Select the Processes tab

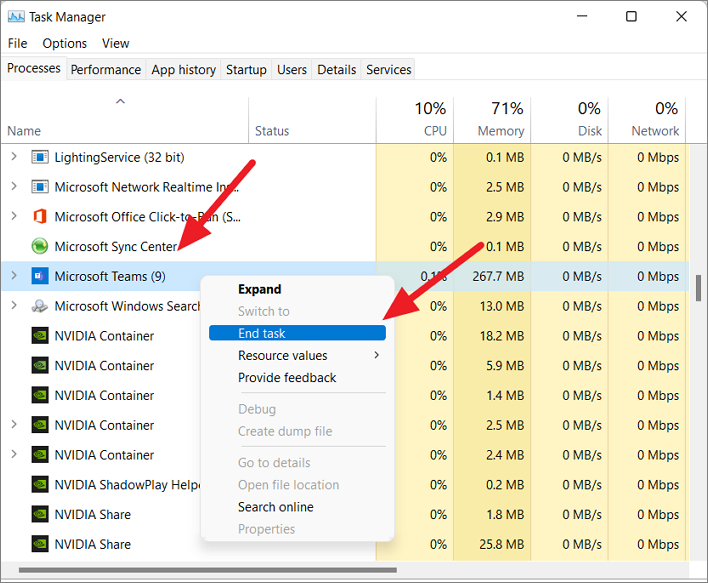[34, 68]
